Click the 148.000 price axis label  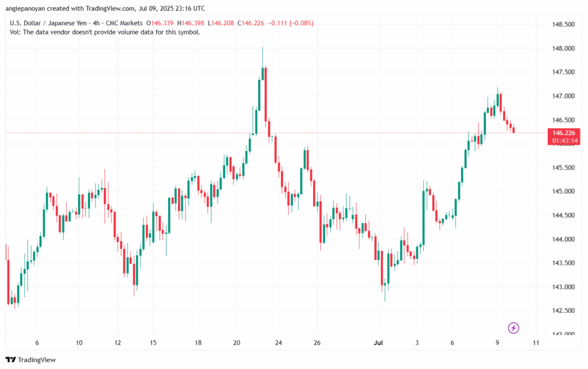pyautogui.click(x=563, y=48)
